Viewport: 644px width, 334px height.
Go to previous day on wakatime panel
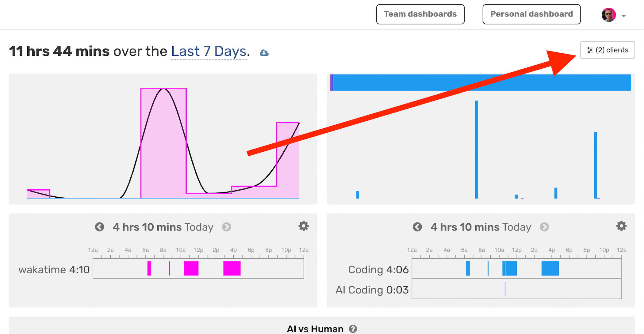click(100, 227)
